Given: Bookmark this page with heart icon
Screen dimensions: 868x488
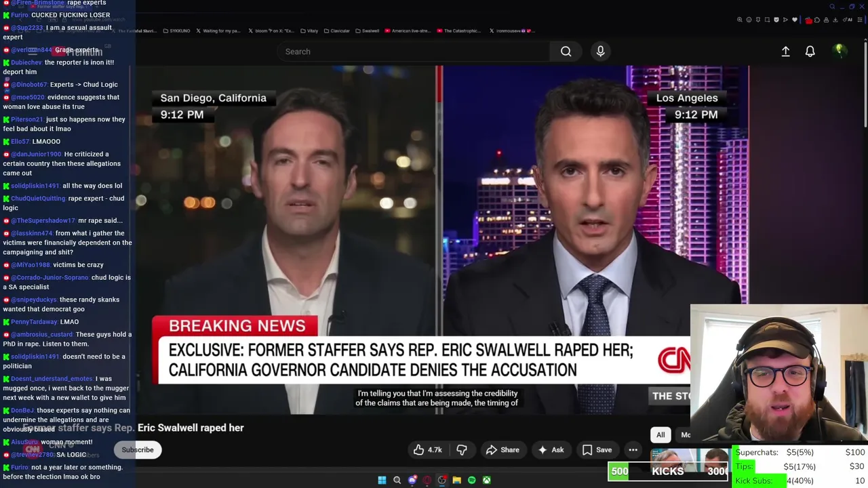Looking at the screenshot, I should [795, 20].
